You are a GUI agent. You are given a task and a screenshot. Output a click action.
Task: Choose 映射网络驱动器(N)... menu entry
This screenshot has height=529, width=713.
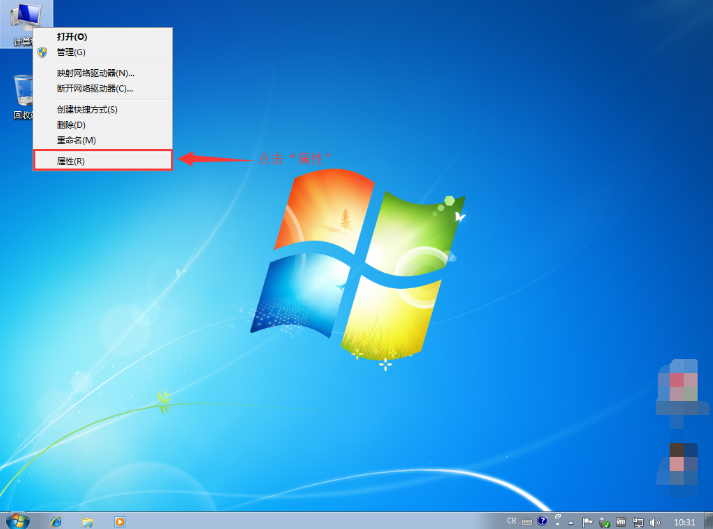[x=103, y=73]
